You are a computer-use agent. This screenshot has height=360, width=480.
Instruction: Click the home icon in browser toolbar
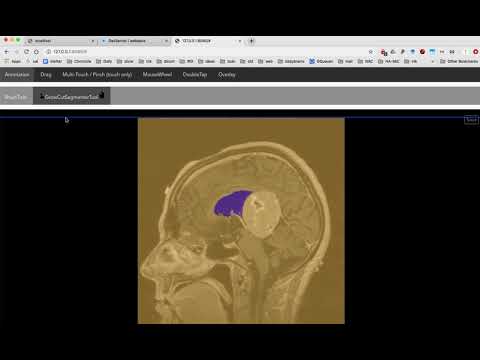coord(36,52)
